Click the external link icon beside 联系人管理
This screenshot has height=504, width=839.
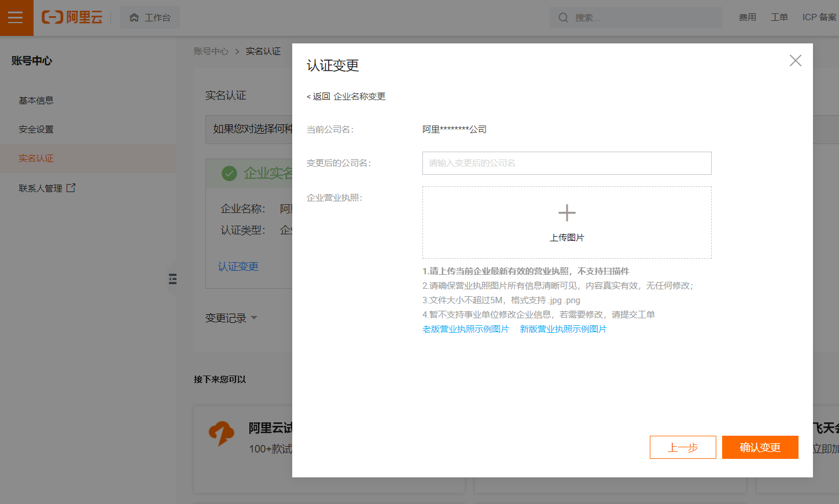click(x=71, y=187)
